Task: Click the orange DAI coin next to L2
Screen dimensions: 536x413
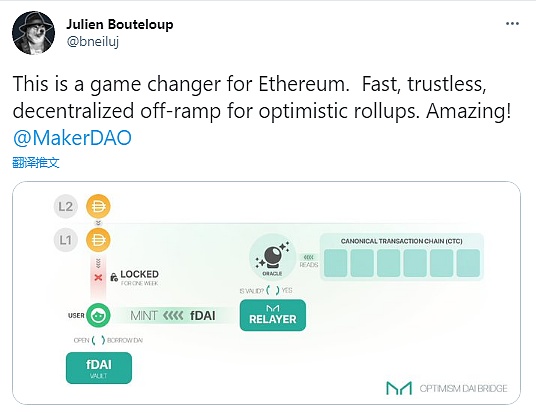Action: click(x=98, y=206)
